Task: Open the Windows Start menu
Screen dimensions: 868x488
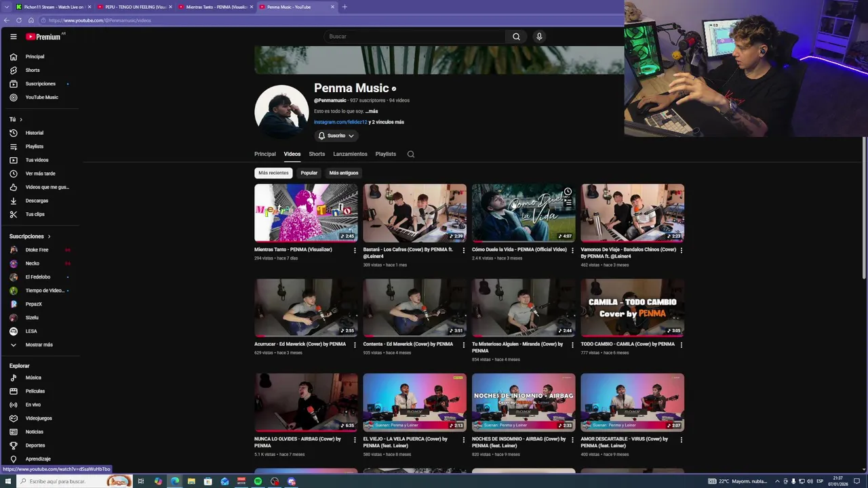Action: point(8,481)
